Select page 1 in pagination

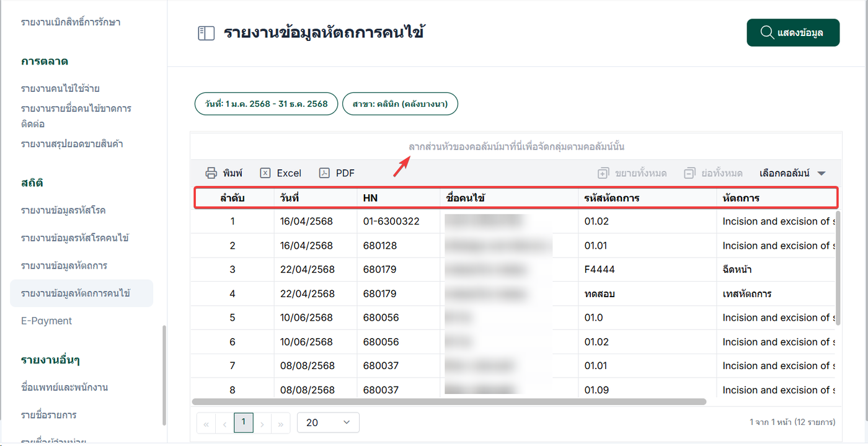(x=243, y=422)
